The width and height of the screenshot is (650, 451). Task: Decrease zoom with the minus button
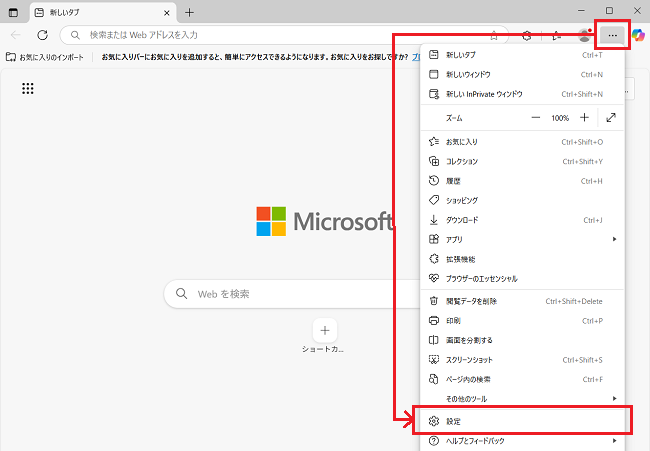point(535,117)
